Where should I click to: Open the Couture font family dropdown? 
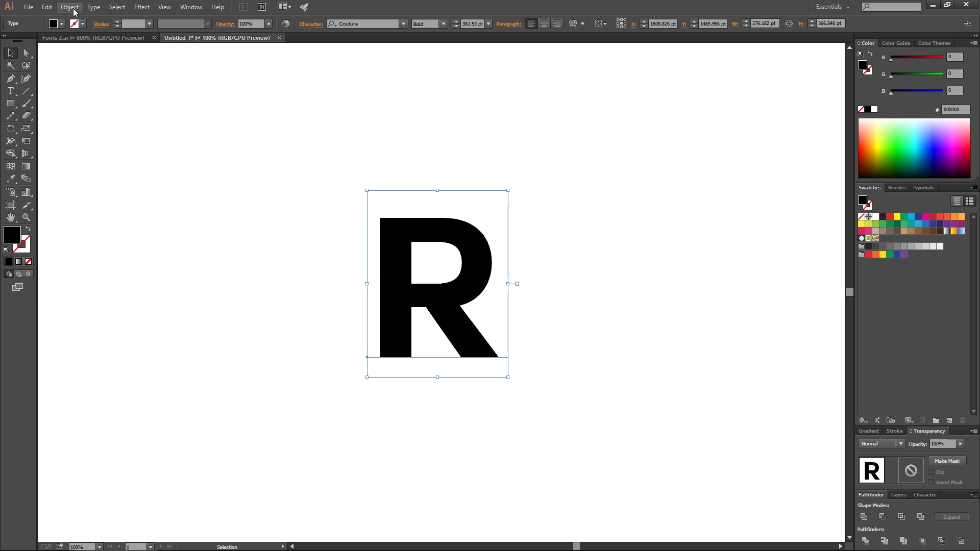tap(403, 23)
